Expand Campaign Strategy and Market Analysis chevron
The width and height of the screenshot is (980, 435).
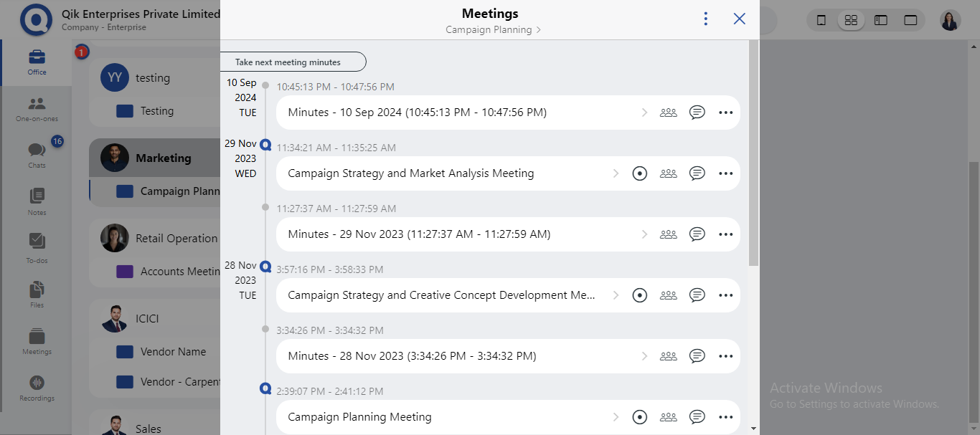[x=616, y=173]
